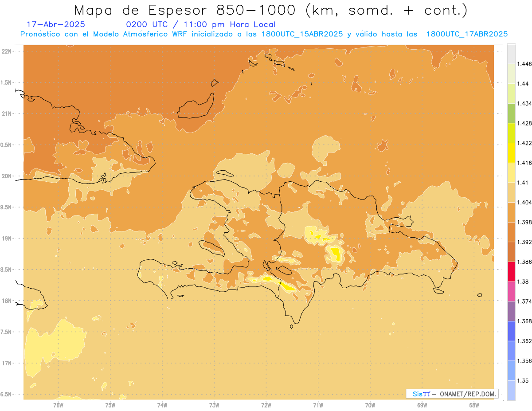The width and height of the screenshot is (532, 411).
Task: Click the '1.374' color scale value
Action: [x=524, y=301]
